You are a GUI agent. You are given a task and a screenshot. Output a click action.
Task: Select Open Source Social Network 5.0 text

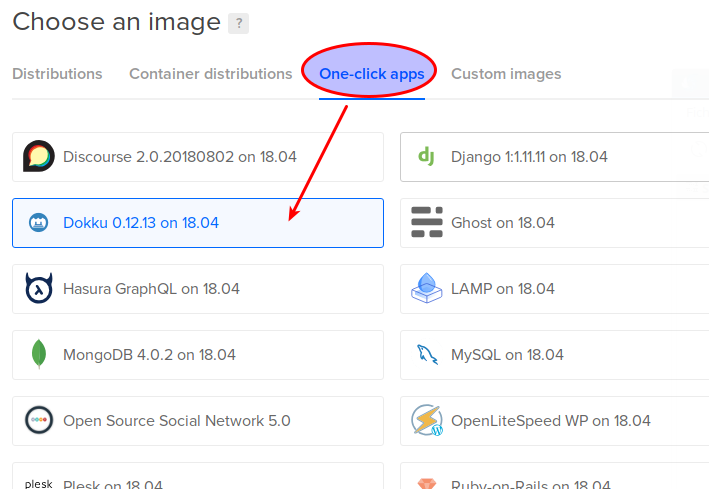[177, 421]
